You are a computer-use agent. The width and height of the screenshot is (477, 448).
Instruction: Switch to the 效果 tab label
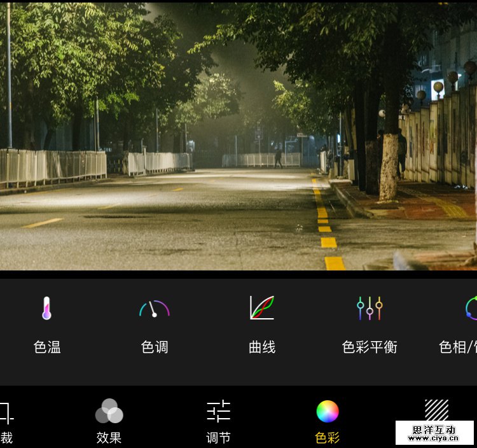tap(109, 438)
